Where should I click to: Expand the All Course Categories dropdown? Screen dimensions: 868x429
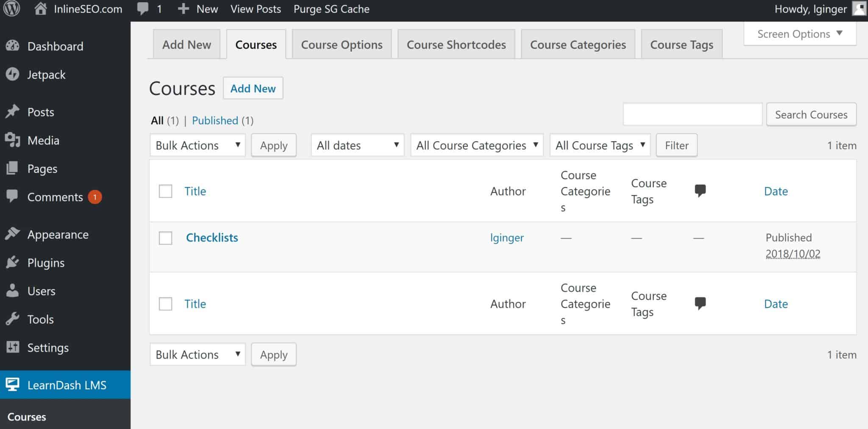click(x=477, y=145)
